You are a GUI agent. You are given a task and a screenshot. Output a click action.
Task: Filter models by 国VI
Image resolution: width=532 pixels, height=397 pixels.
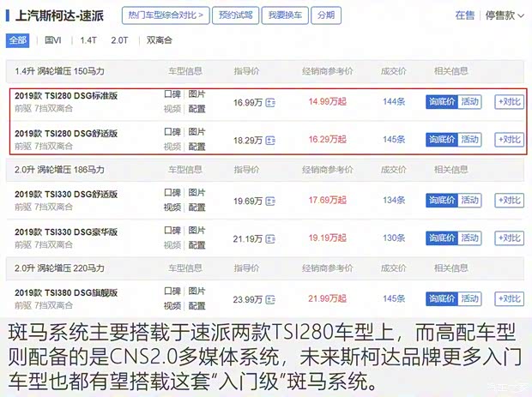(x=53, y=40)
